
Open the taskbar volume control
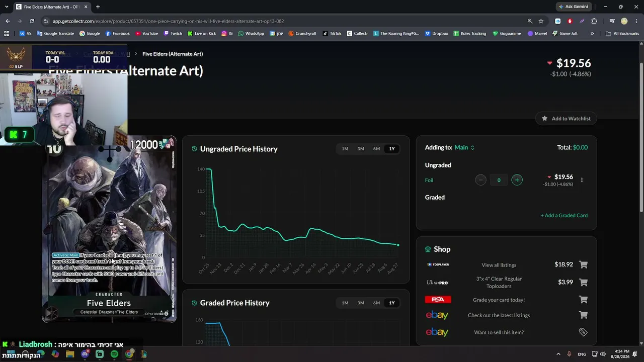pyautogui.click(x=603, y=354)
